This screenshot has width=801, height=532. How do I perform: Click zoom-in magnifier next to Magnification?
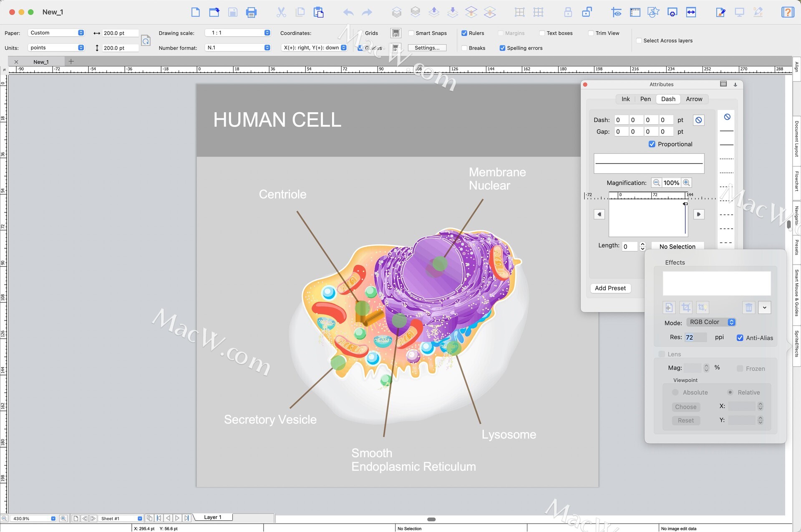(x=686, y=183)
